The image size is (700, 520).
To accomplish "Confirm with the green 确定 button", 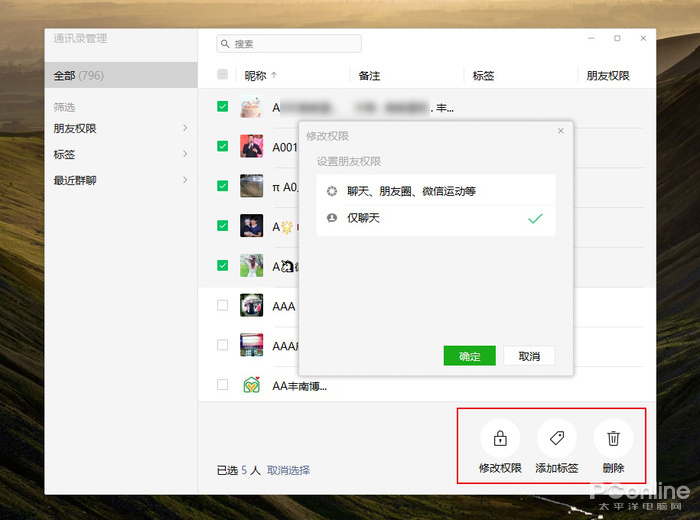I will 470,356.
